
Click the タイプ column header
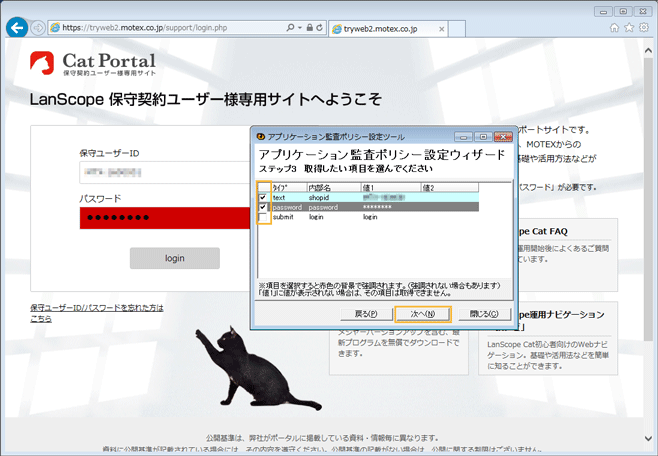(x=289, y=188)
